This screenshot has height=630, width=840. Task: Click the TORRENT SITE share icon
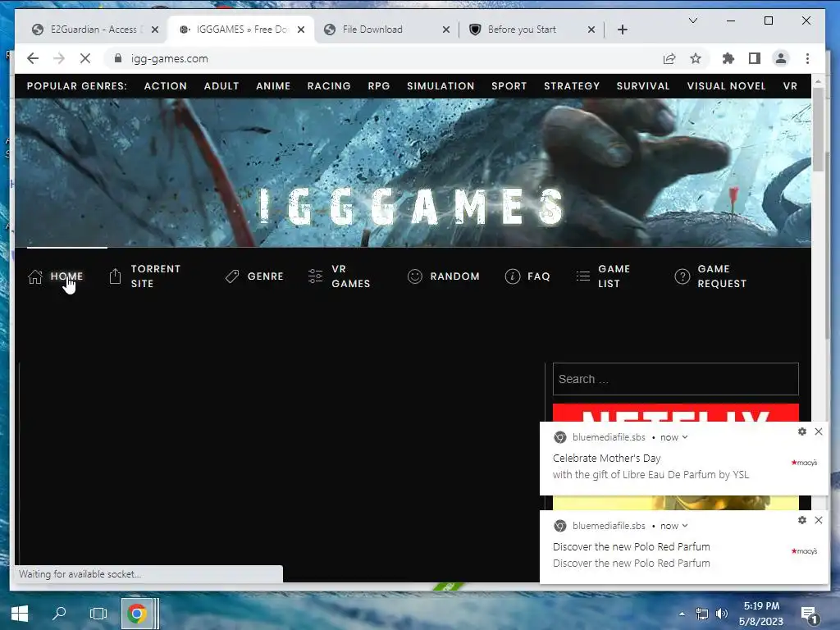click(x=115, y=276)
